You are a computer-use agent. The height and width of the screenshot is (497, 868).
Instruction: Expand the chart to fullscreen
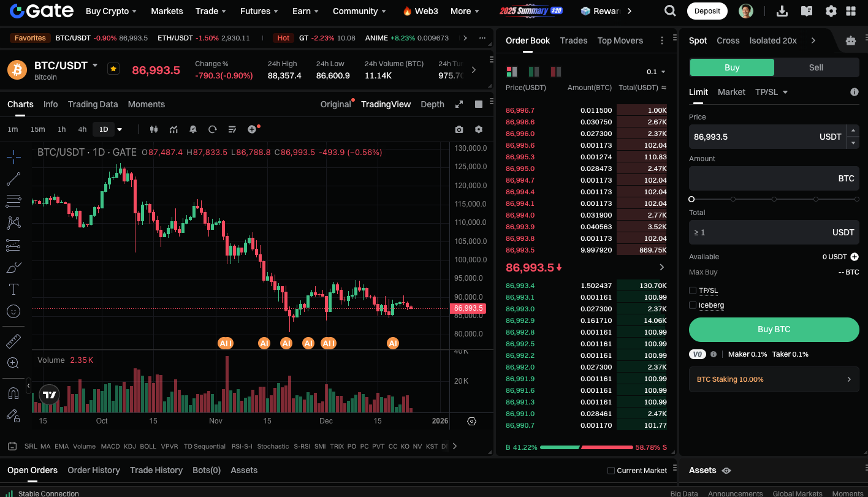tap(459, 104)
